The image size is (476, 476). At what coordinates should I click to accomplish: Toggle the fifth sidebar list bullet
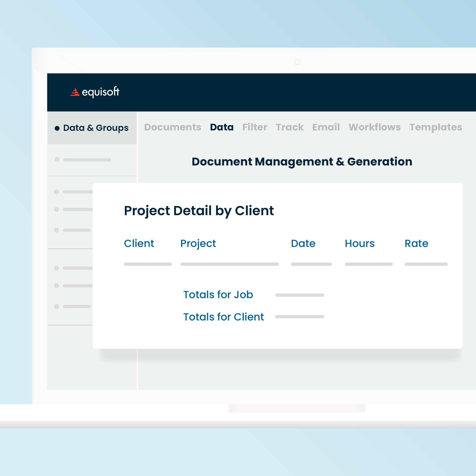pyautogui.click(x=57, y=268)
